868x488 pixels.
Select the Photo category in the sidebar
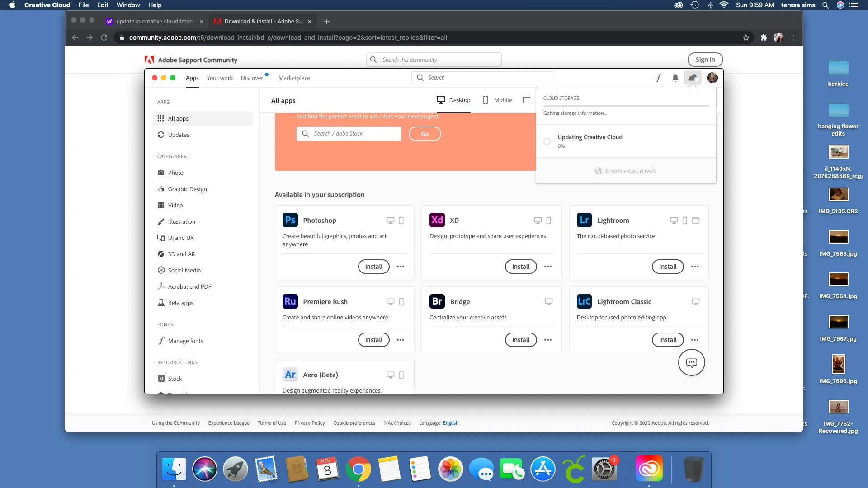point(203,173)
